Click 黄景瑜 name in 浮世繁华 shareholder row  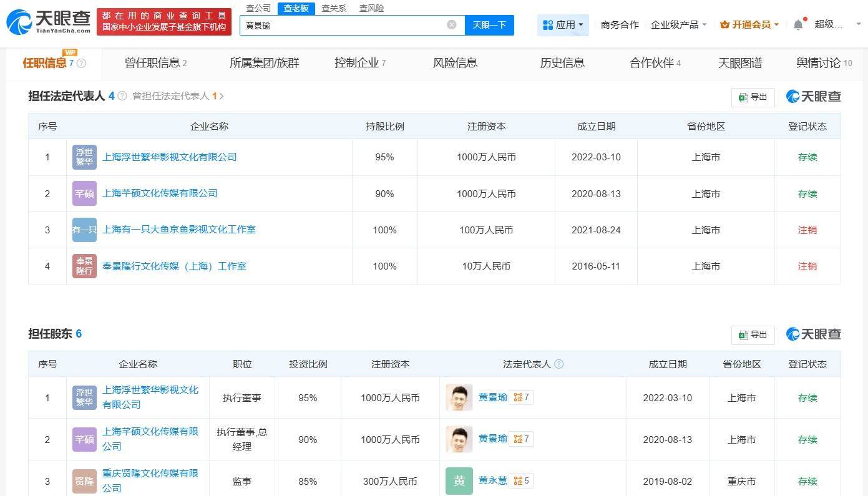(493, 397)
